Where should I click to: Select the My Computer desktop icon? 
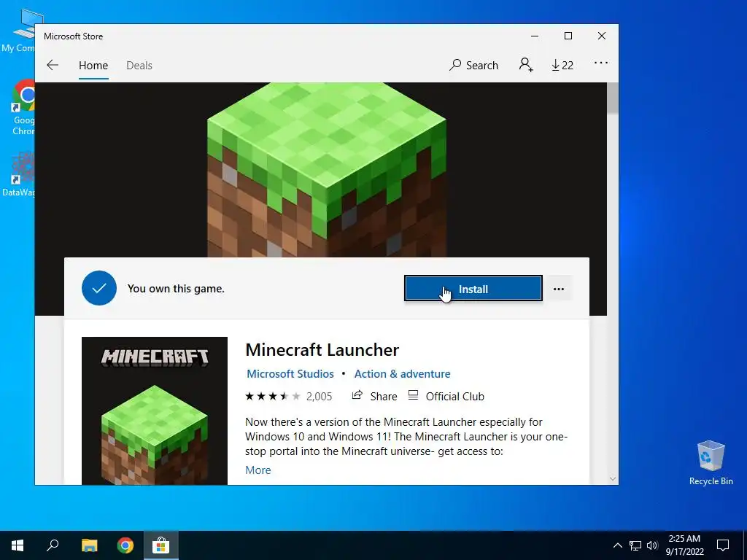19,31
